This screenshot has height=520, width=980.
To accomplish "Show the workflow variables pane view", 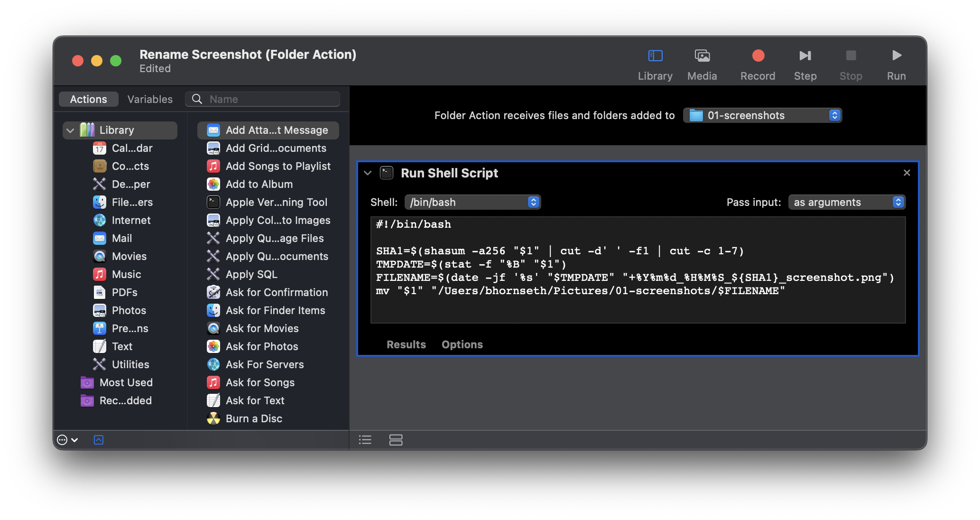I will [396, 440].
